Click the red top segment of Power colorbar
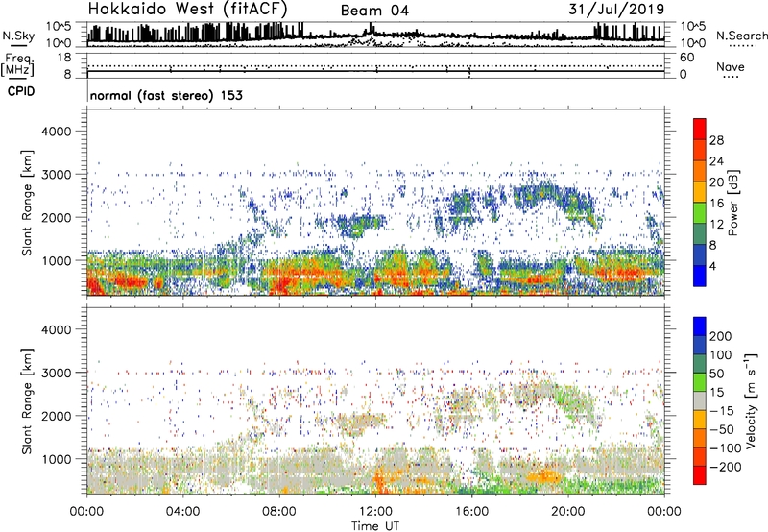 pyautogui.click(x=700, y=129)
